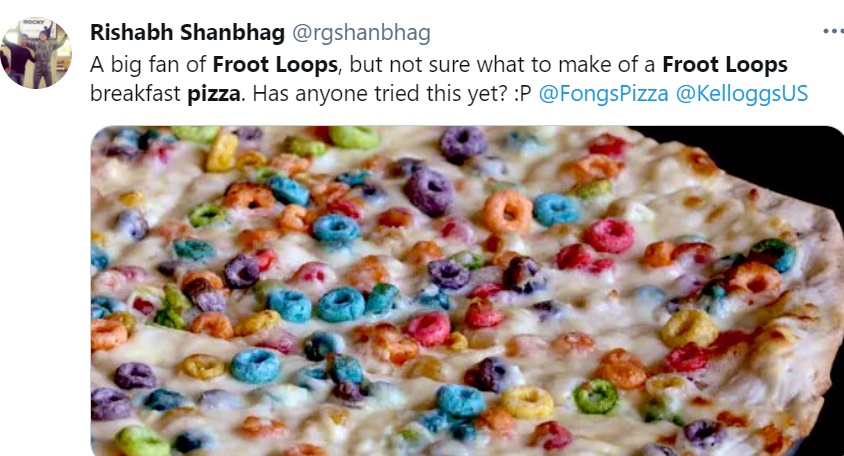Click the first bold Froot Loops phrase
Image resolution: width=844 pixels, height=456 pixels.
pos(275,65)
